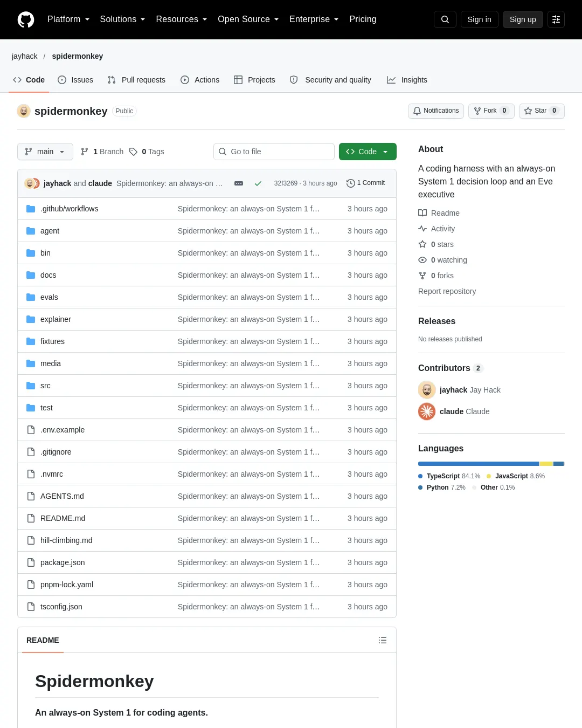Click the tag icon next to 0 Tags
The height and width of the screenshot is (728, 582).
[134, 152]
